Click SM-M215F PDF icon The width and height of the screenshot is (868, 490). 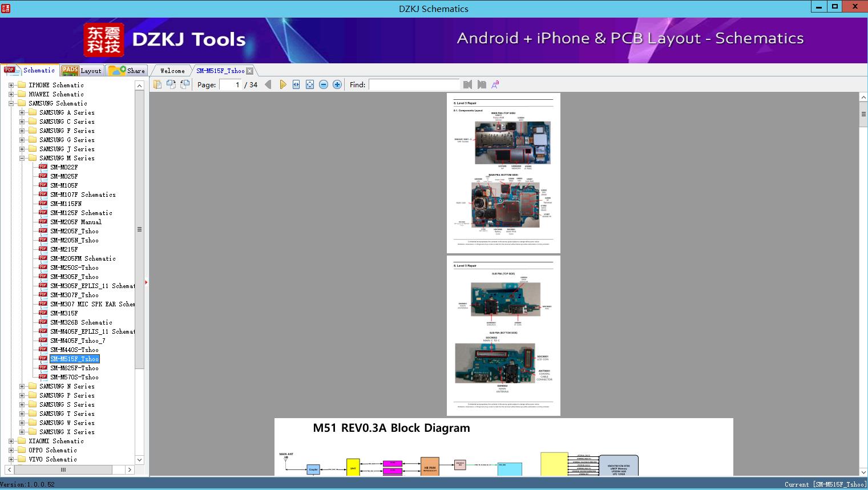tap(43, 249)
